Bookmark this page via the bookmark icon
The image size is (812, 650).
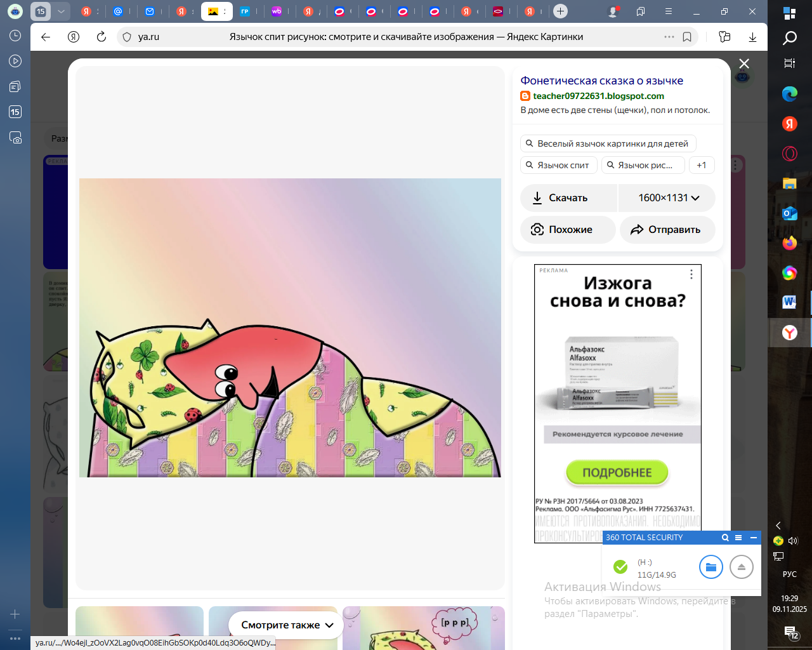(x=687, y=37)
